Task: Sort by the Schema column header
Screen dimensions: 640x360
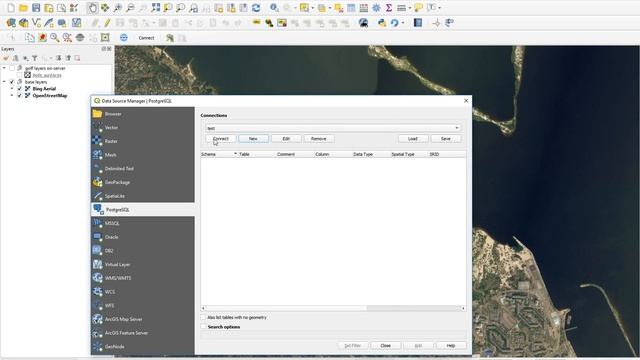Action: coord(218,154)
